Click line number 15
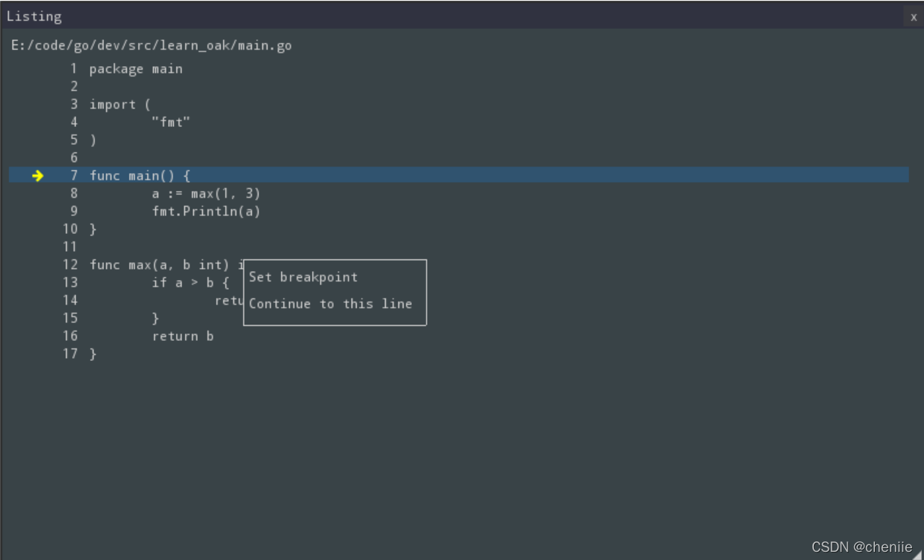The width and height of the screenshot is (924, 560). (70, 318)
